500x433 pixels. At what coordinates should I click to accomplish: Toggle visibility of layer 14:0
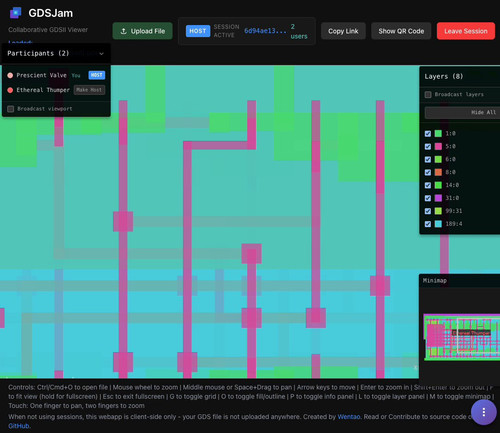click(x=428, y=185)
